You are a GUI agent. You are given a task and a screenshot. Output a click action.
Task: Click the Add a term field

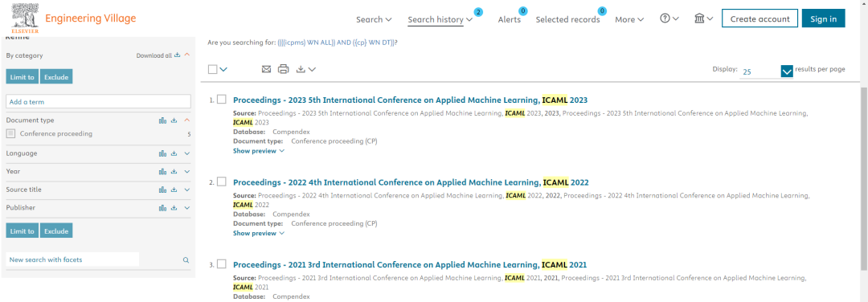click(x=99, y=102)
